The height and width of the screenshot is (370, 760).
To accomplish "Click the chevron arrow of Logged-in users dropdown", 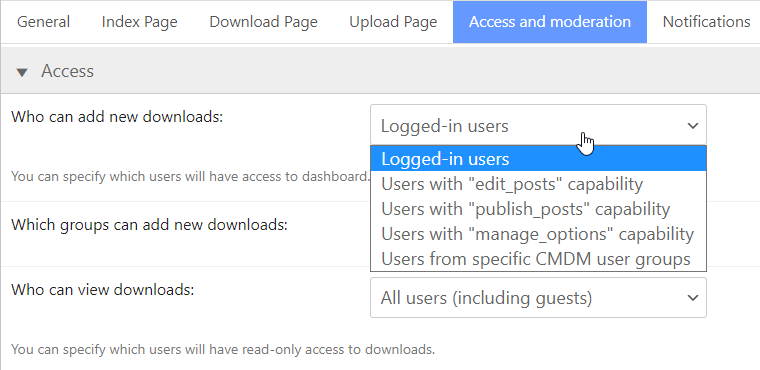I will click(693, 126).
